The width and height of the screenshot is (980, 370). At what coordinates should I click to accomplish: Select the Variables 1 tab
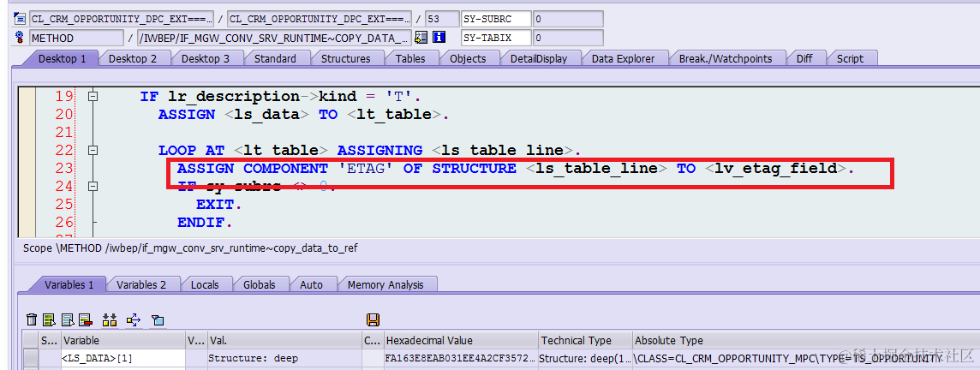(x=69, y=284)
